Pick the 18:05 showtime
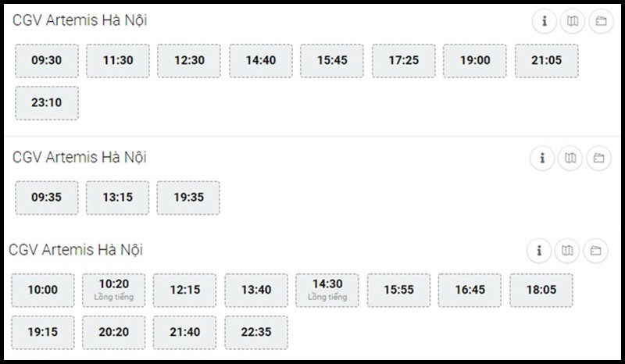 (x=541, y=291)
